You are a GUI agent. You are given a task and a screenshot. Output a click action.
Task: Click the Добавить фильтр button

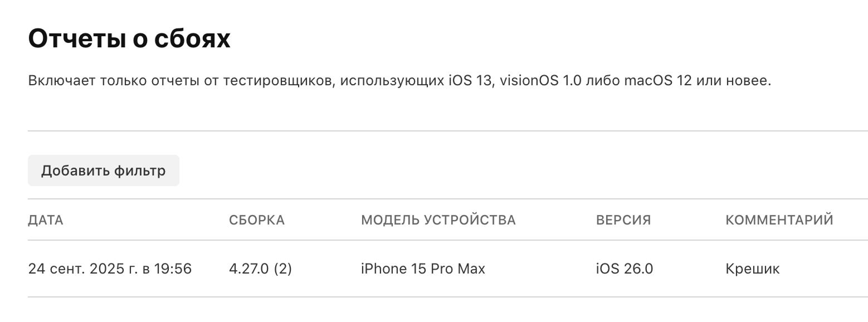(x=103, y=170)
